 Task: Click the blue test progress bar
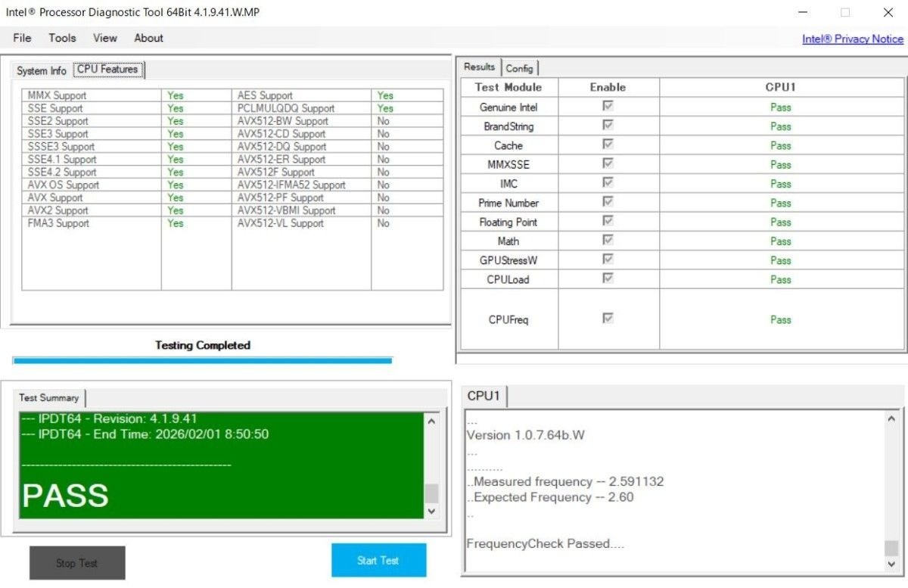click(x=203, y=361)
